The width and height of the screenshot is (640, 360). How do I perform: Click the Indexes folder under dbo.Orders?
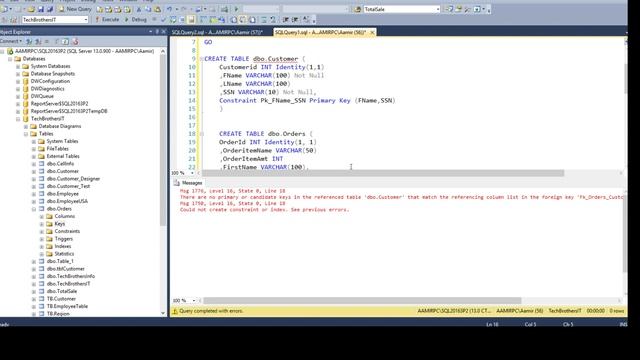63,247
